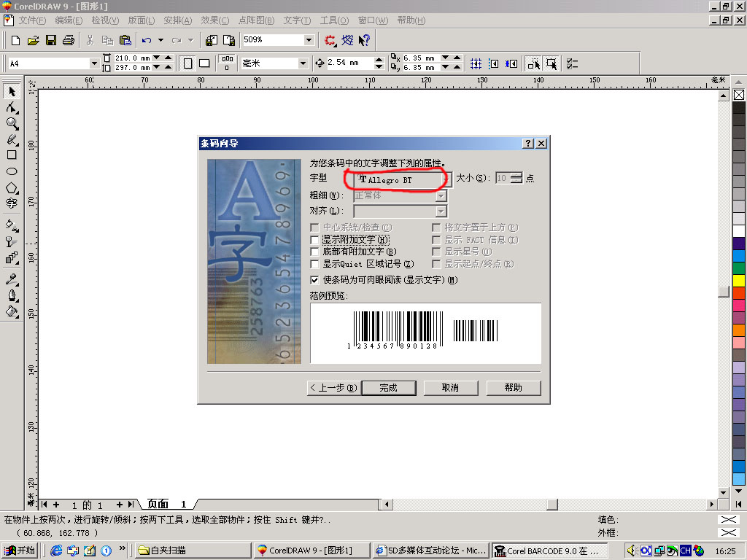
Task: Click the 完成 finish button
Action: pos(389,388)
